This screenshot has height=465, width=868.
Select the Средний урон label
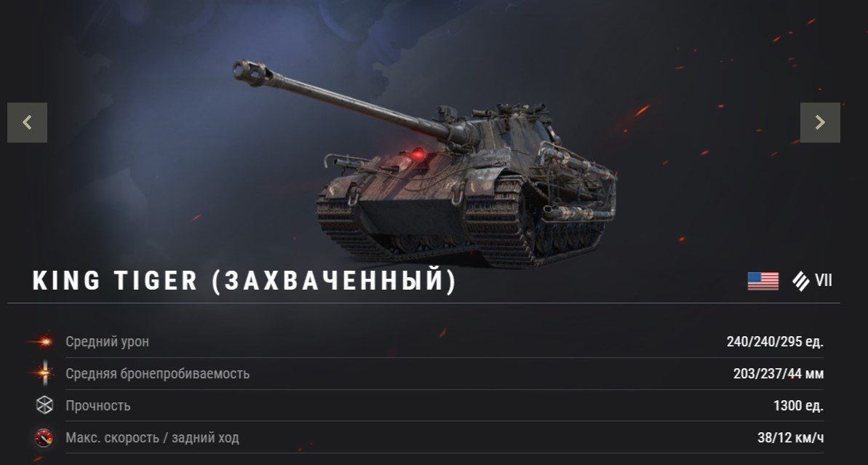click(x=108, y=341)
